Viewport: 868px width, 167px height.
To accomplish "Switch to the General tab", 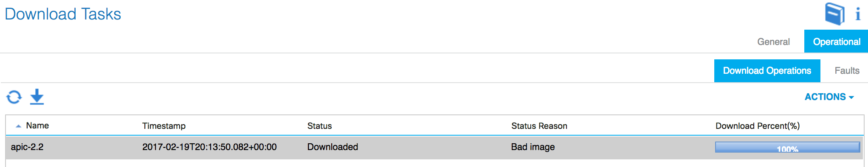I will tap(773, 42).
